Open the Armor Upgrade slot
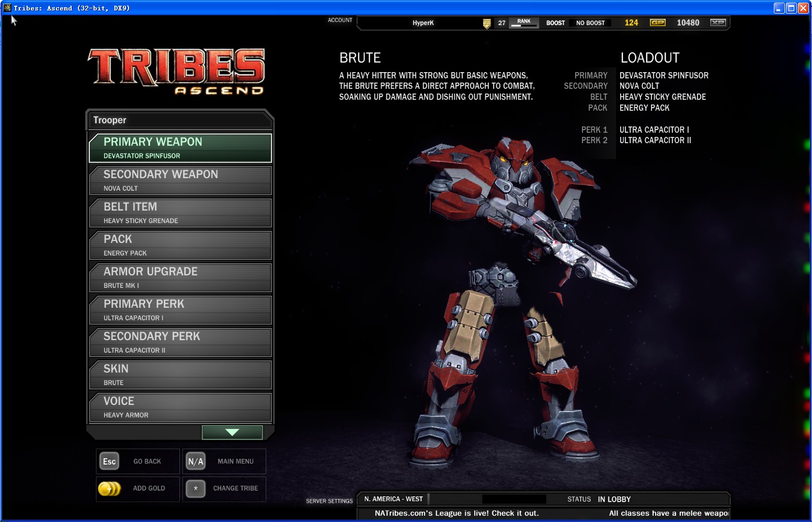This screenshot has width=812, height=522. (180, 277)
